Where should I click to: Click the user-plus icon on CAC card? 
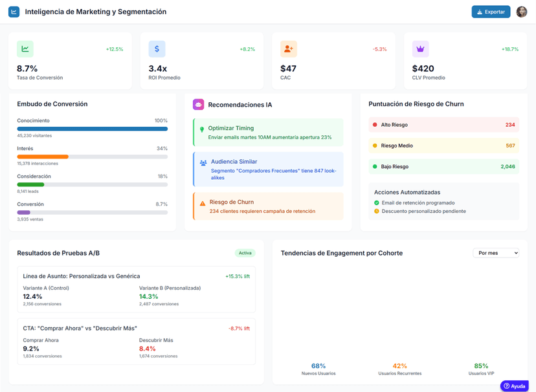coord(289,49)
